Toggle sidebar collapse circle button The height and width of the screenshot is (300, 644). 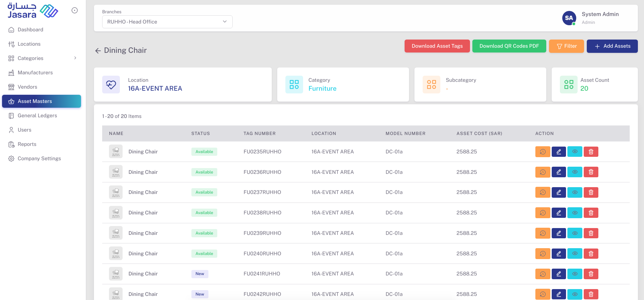(75, 11)
